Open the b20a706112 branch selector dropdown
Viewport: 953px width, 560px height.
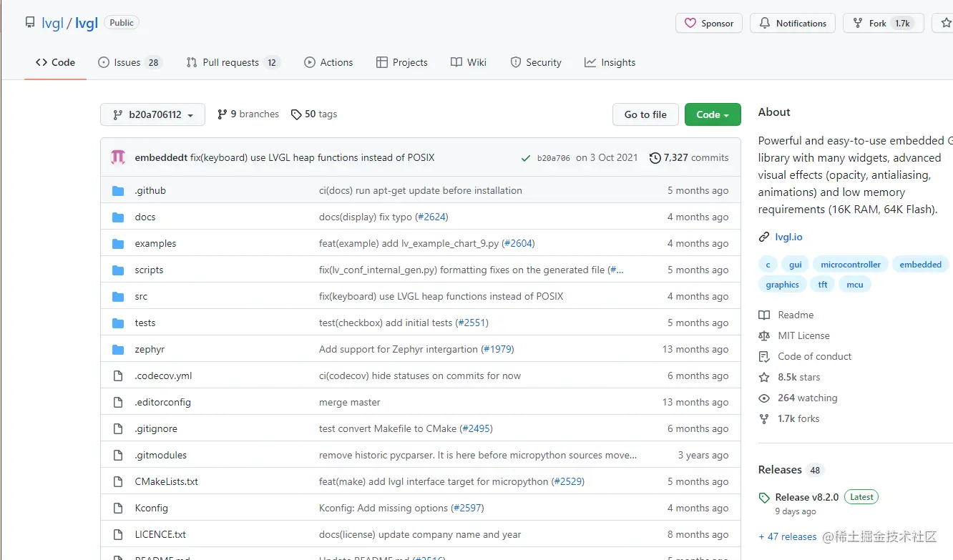[152, 114]
